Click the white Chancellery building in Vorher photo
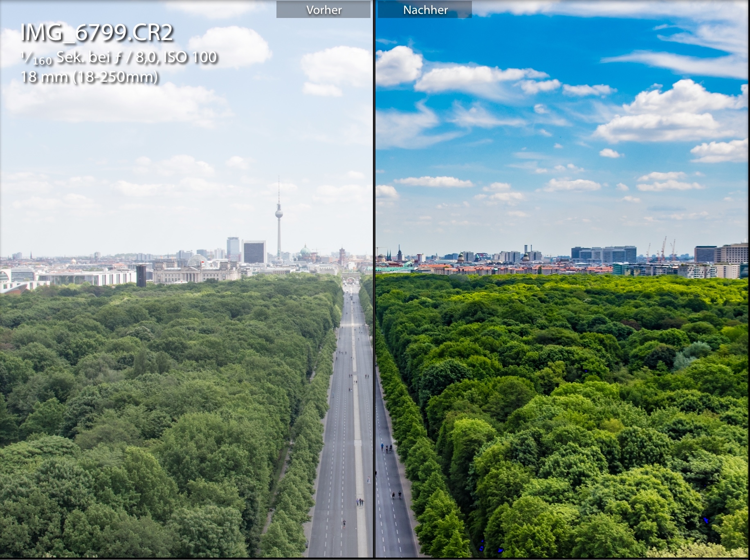Screen dimensions: 750x560 88,278
